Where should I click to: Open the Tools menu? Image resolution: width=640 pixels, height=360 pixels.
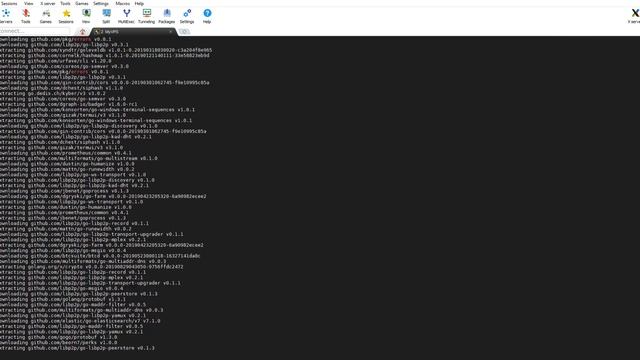click(65, 3)
